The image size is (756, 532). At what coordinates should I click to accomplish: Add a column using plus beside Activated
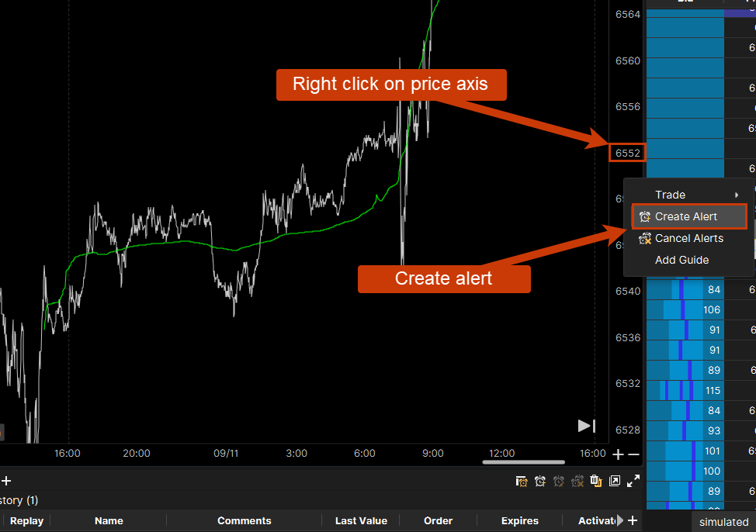[633, 520]
